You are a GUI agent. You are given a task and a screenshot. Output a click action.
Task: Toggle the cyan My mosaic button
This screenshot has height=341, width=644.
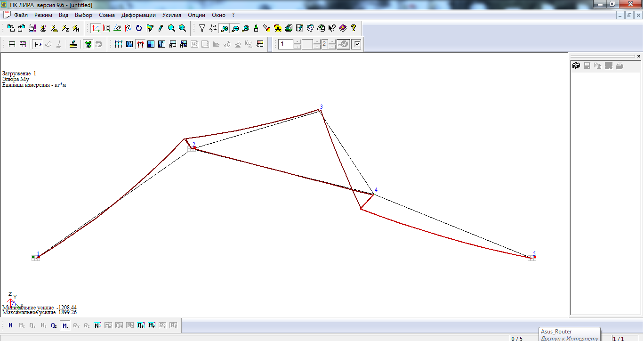[x=152, y=325]
